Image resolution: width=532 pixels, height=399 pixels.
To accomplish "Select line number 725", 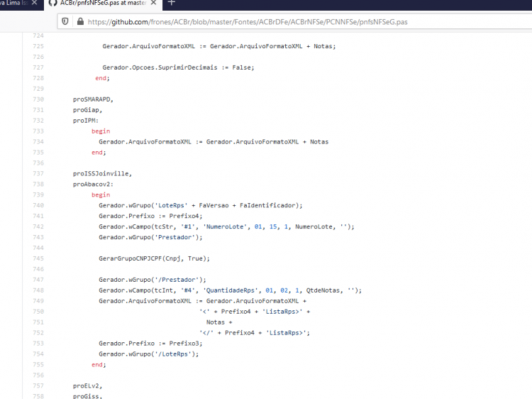I will (38, 46).
